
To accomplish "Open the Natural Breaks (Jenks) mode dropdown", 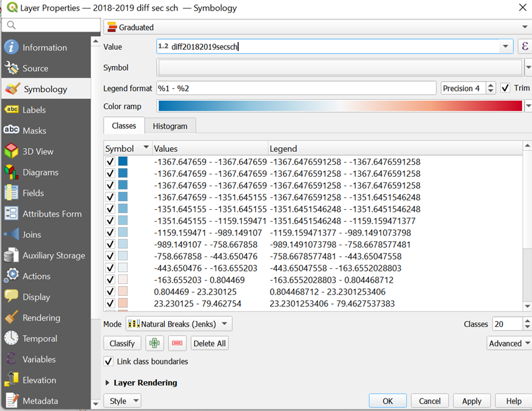I will (x=179, y=324).
